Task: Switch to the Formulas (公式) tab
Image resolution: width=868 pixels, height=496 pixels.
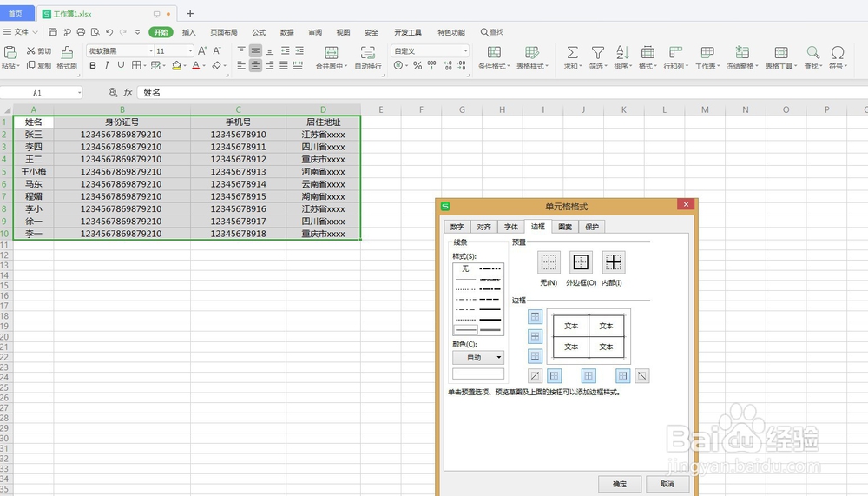Action: coord(259,32)
